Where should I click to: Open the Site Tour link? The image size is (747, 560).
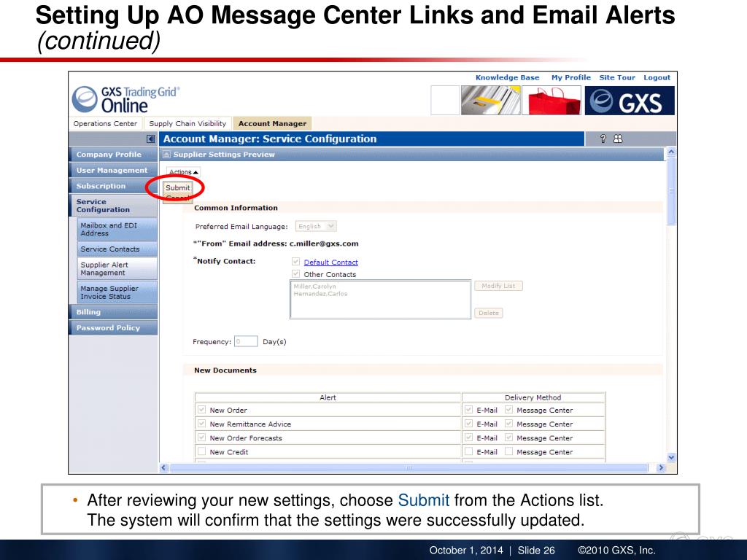[x=617, y=77]
